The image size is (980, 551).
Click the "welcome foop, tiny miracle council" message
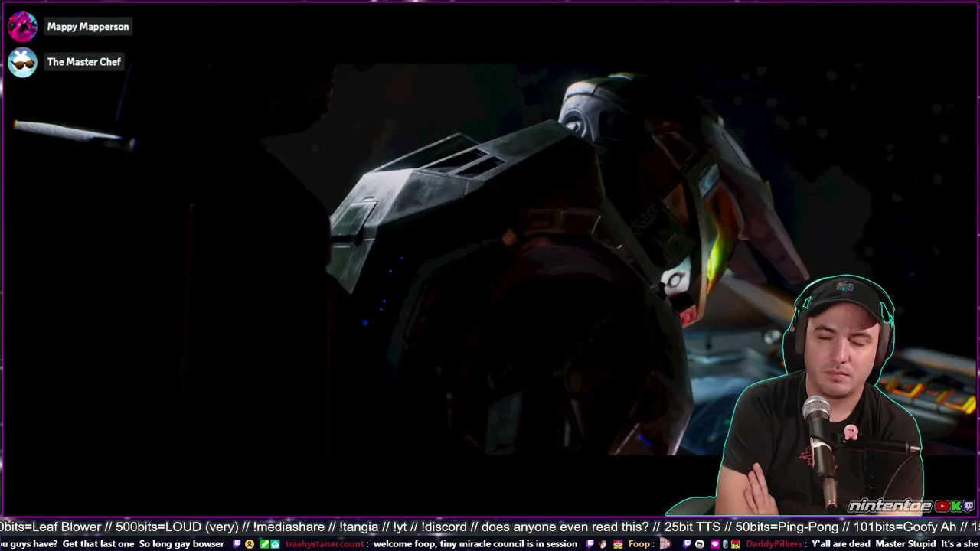pos(477,544)
